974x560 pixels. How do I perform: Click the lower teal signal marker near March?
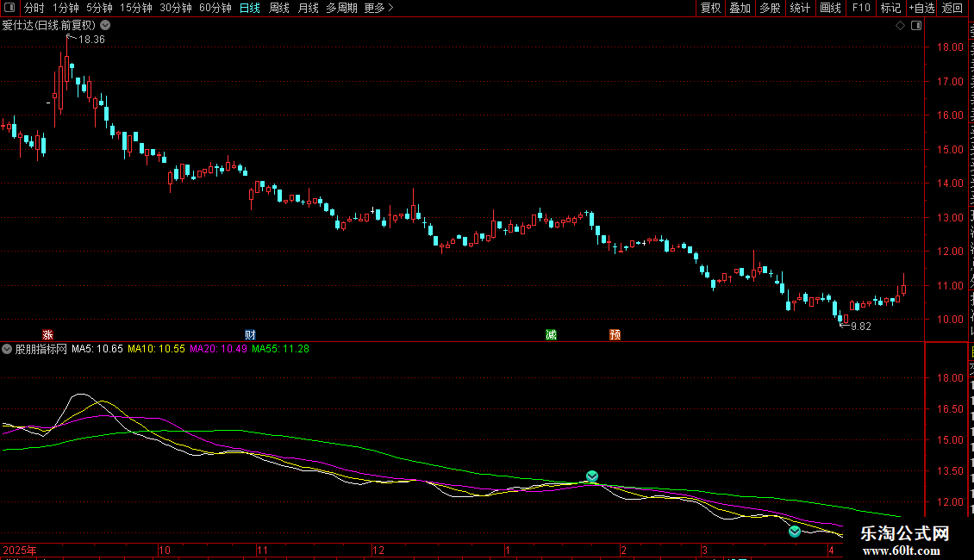(795, 532)
